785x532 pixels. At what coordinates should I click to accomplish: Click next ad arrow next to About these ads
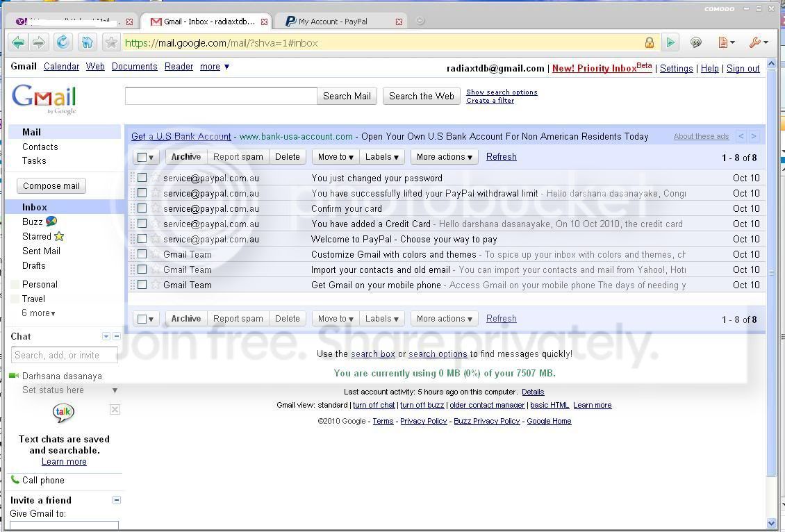pos(754,136)
